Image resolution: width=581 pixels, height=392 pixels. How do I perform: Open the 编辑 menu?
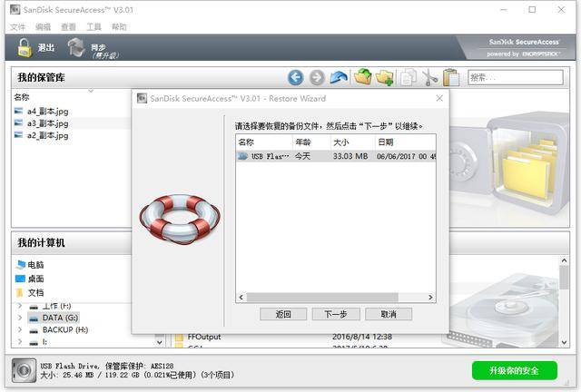(43, 27)
